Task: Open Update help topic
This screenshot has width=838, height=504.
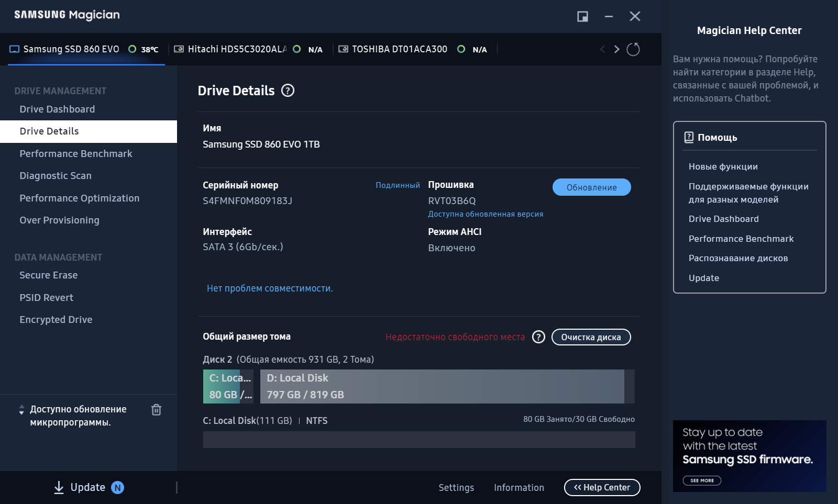Action: tap(704, 278)
